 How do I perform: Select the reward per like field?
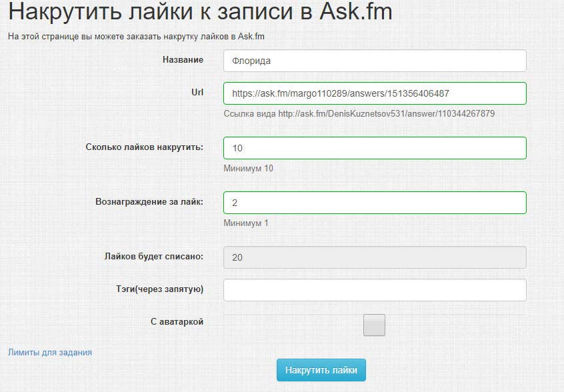[374, 203]
